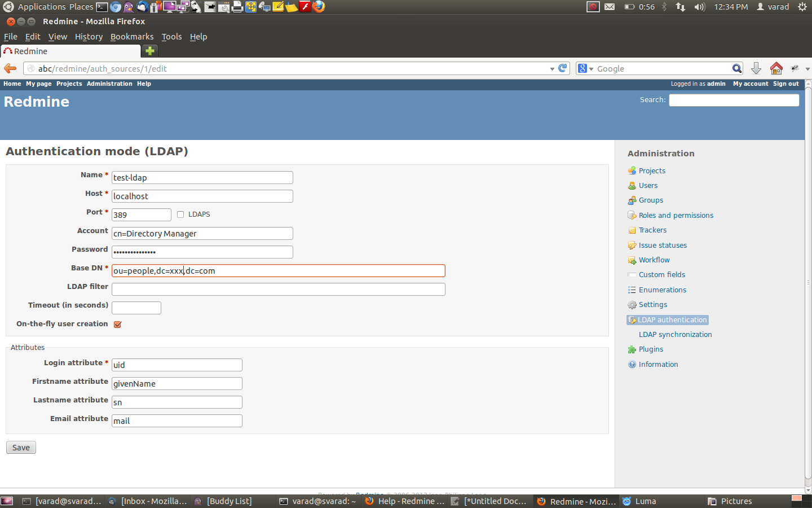Switch to Pictures window in taskbar
The image size is (812, 508).
tap(747, 501)
